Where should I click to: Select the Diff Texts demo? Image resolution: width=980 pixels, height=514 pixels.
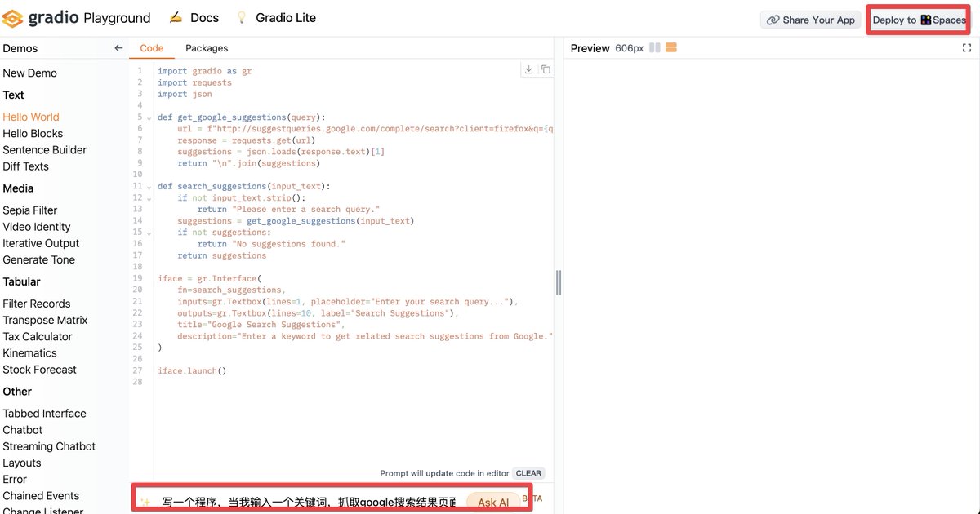coord(25,166)
